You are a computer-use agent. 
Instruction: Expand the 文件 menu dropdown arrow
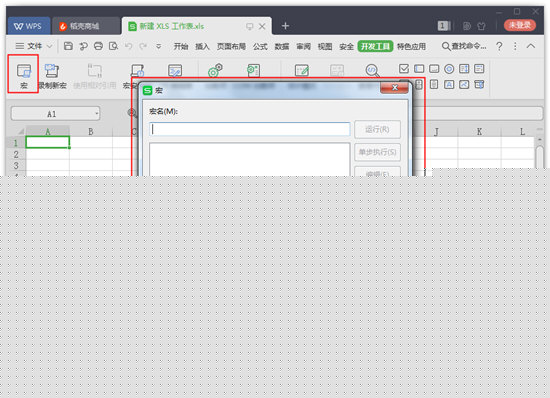(49, 46)
